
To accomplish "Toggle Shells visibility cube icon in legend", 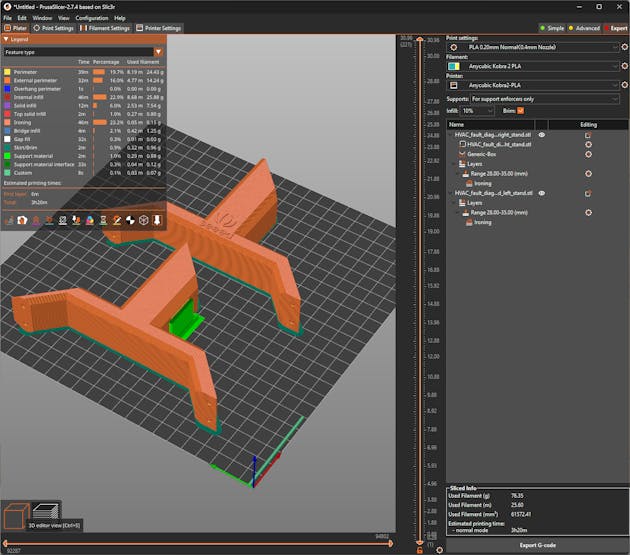I will tap(144, 219).
